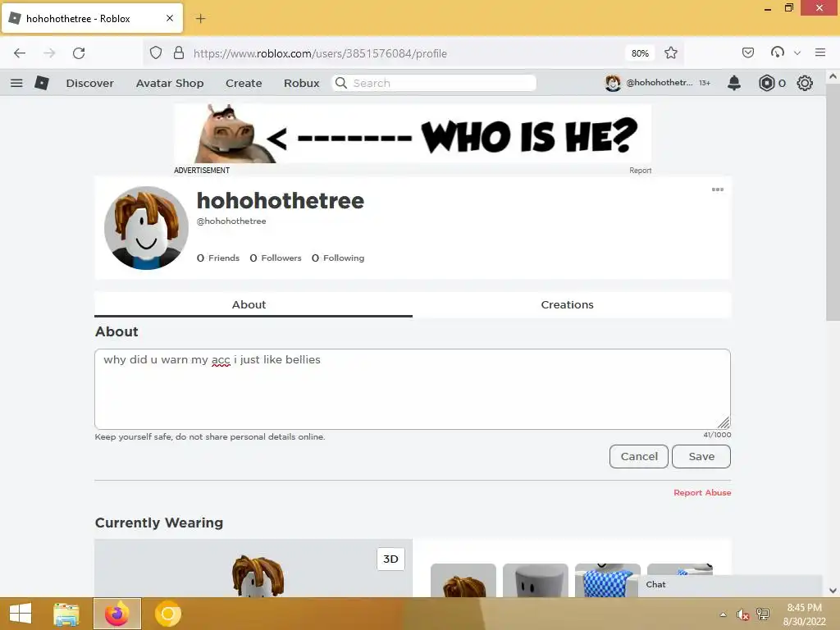The height and width of the screenshot is (630, 840).
Task: Show hidden system tray icons
Action: tap(724, 614)
